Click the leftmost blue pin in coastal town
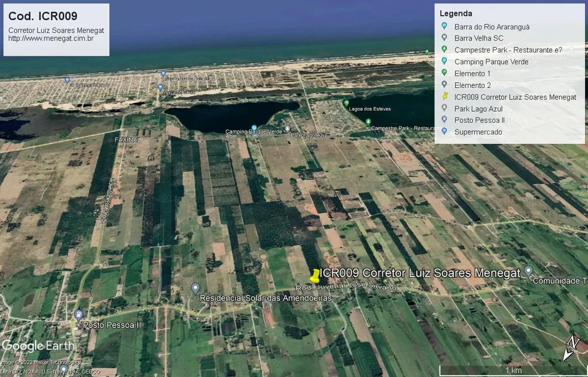This screenshot has width=588, height=377. pyautogui.click(x=67, y=80)
